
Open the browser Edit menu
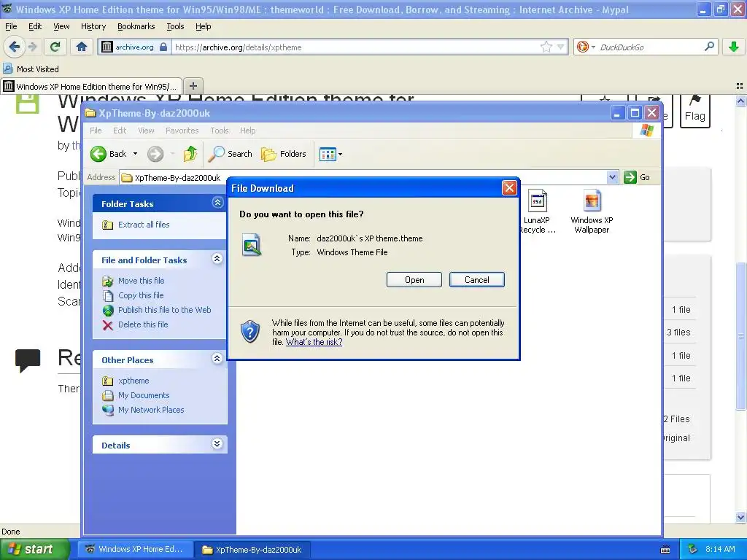click(x=35, y=26)
